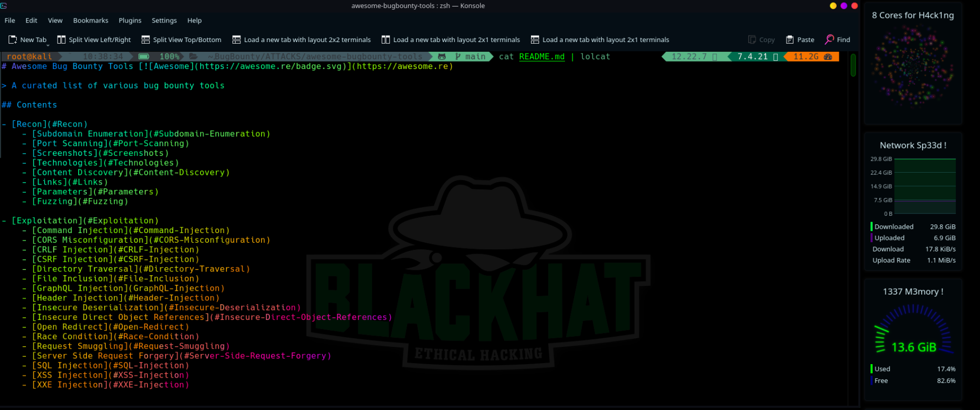The height and width of the screenshot is (410, 980).
Task: Click '## Contents' heading text
Action: 29,105
